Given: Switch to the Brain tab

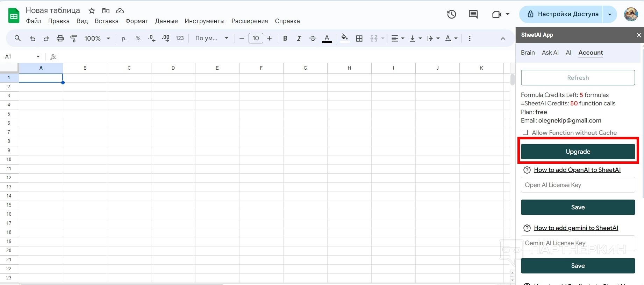Looking at the screenshot, I should pos(528,53).
